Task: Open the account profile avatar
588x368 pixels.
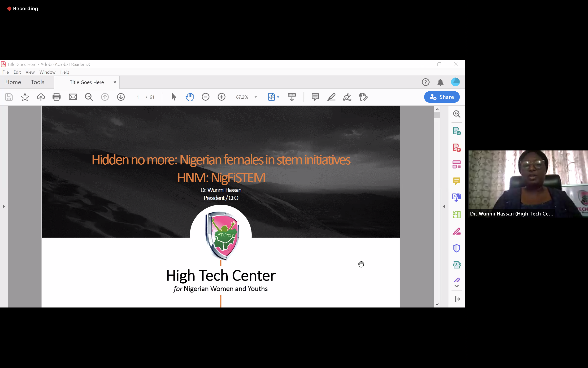Action: [x=455, y=82]
